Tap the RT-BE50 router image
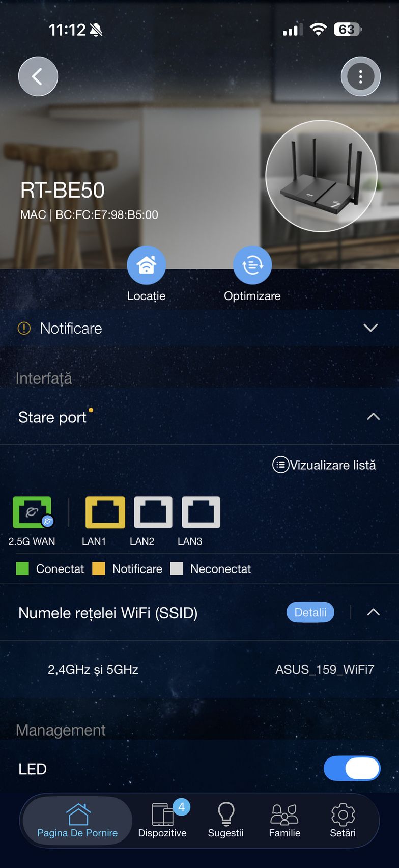This screenshot has width=399, height=868. [x=322, y=176]
